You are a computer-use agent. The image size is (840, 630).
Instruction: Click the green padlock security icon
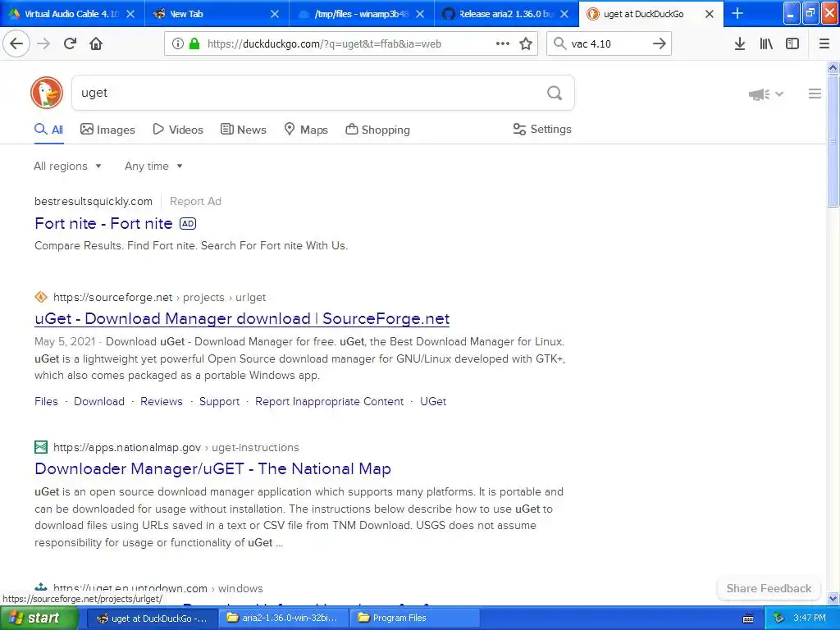(194, 43)
